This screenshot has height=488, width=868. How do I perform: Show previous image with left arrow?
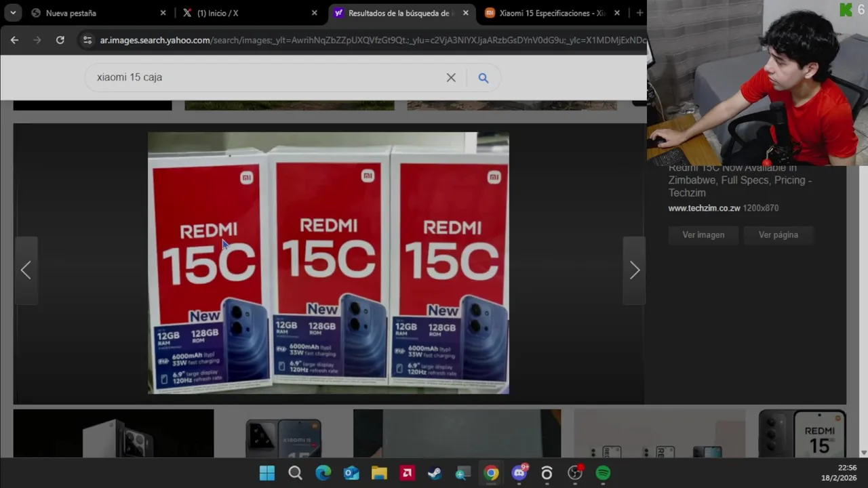click(26, 270)
